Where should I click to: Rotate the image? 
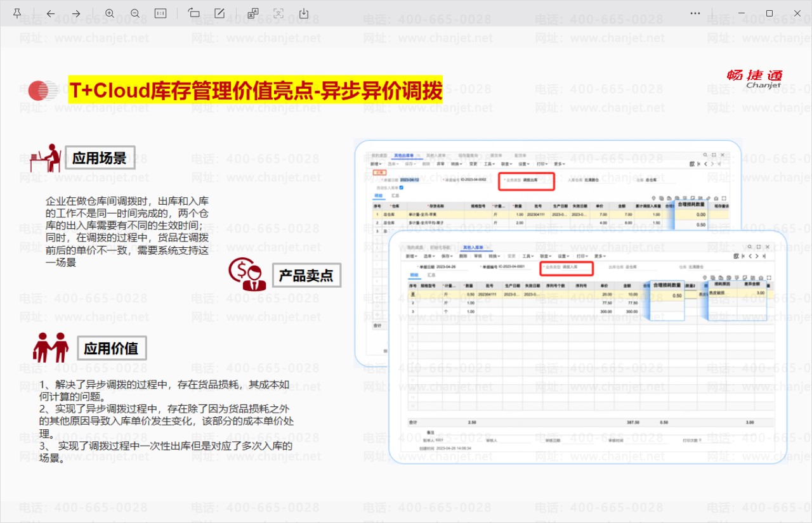pos(194,13)
